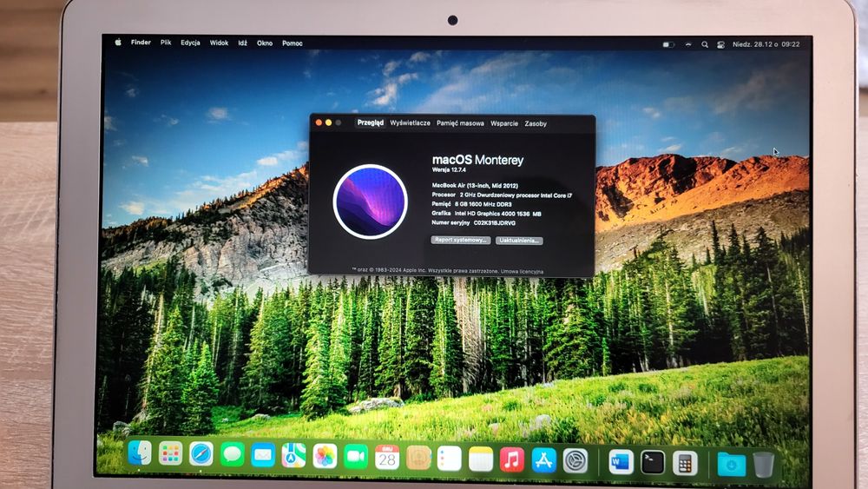Open the Edycja menu
Screen dimensions: 868x489
[190, 43]
